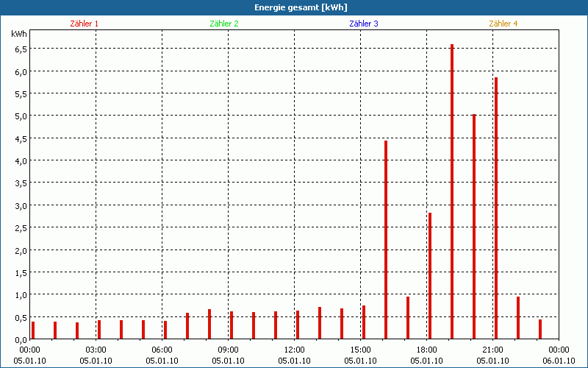Click the 06:00 x-axis time label

(x=162, y=350)
